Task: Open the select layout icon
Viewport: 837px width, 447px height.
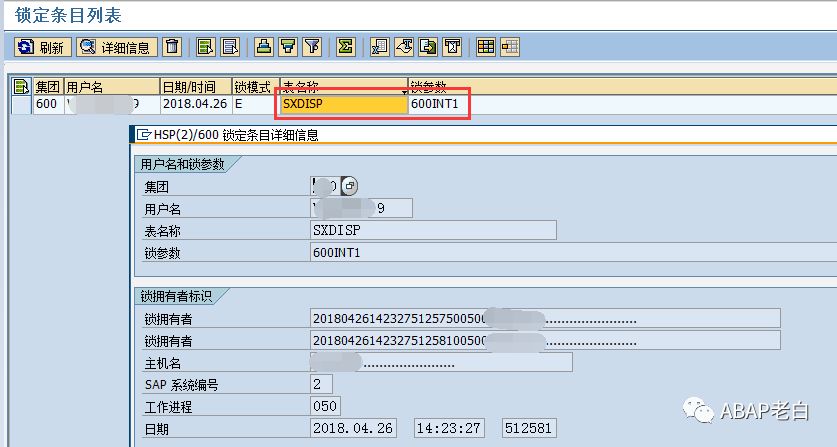Action: [510, 47]
